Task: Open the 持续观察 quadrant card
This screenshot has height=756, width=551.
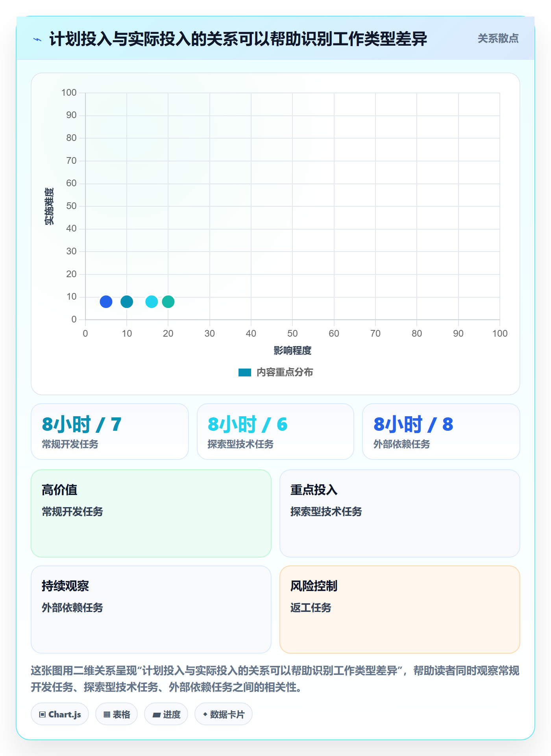Action: click(x=151, y=610)
